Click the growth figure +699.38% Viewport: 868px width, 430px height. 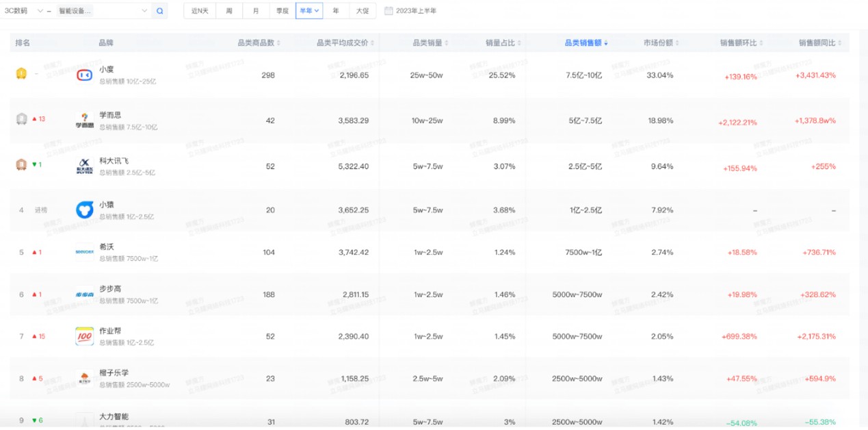(x=739, y=337)
